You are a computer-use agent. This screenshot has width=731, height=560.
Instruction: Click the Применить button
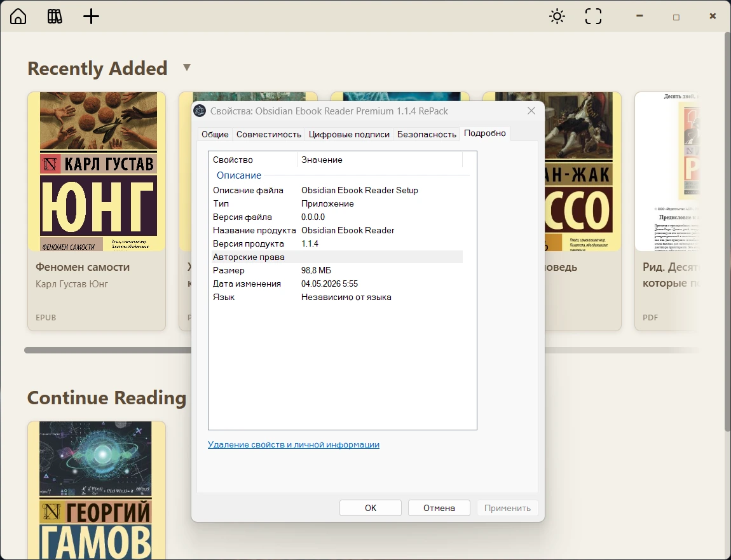point(507,508)
